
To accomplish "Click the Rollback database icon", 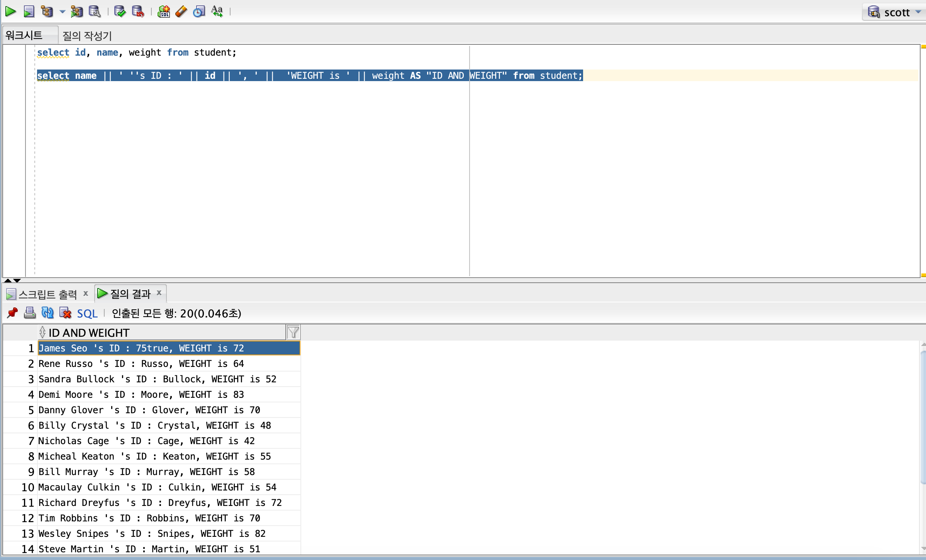I will (138, 12).
